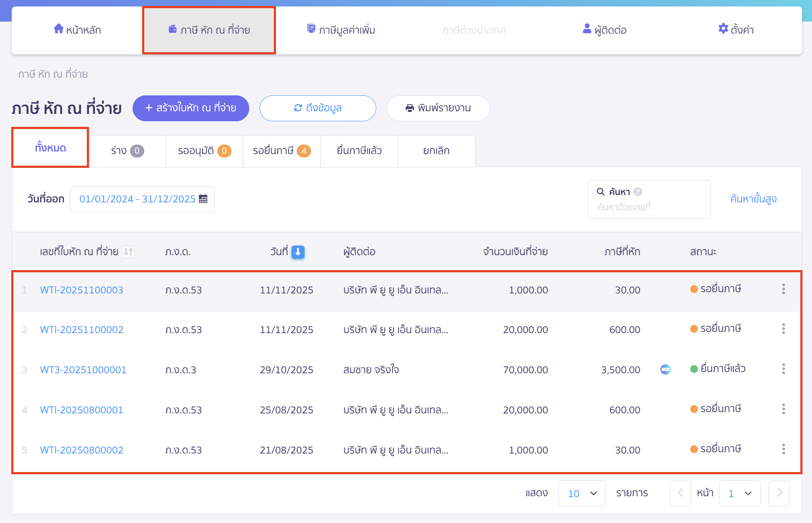
Task: Go to next page arrow
Action: [x=779, y=493]
